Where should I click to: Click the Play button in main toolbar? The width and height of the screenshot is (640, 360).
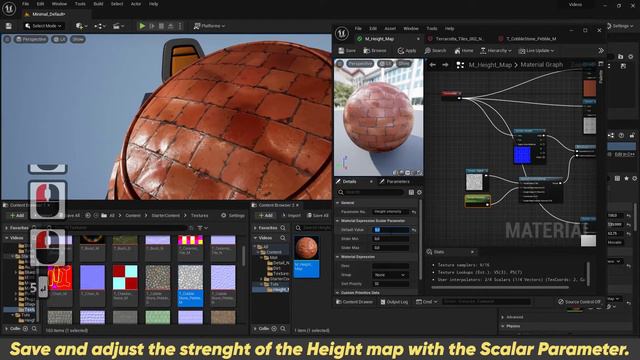tap(142, 26)
